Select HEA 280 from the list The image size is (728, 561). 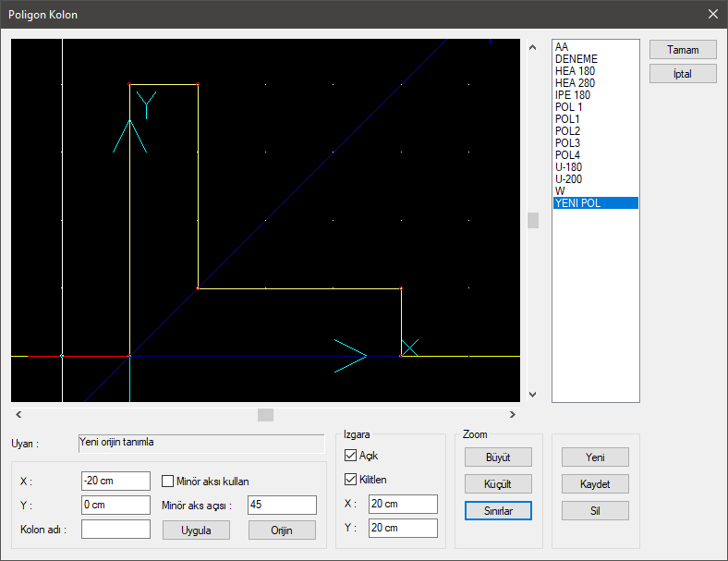(x=575, y=83)
